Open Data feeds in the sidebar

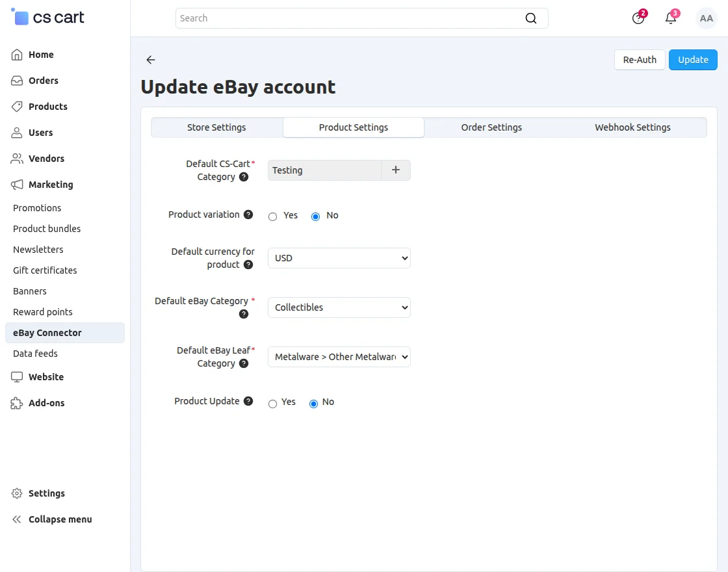coord(35,354)
